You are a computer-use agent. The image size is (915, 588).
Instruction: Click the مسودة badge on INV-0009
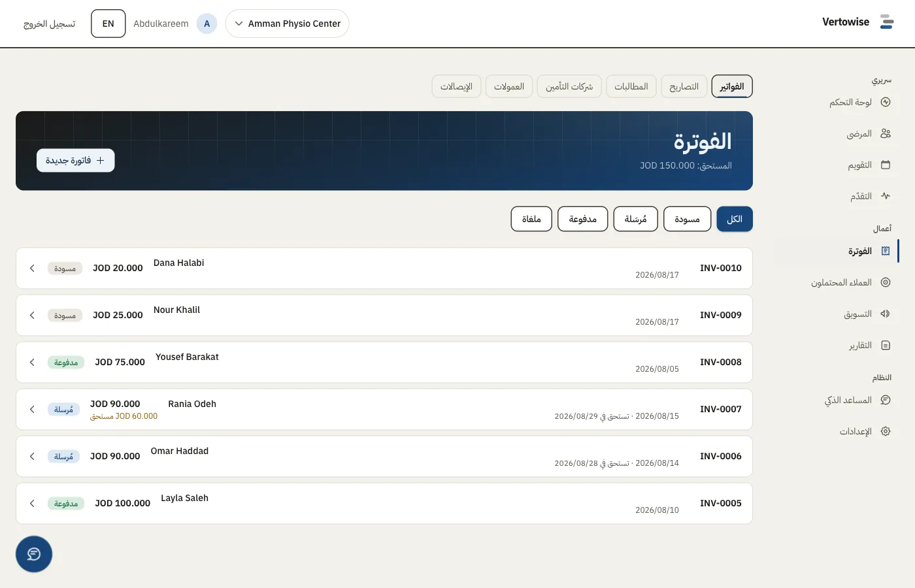[65, 316]
